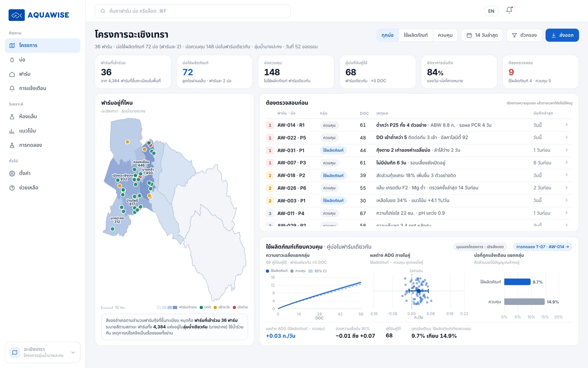Click the help icon beside ช่วยเหลือ
Viewport: 588px width, 368px height.
[x=12, y=188]
